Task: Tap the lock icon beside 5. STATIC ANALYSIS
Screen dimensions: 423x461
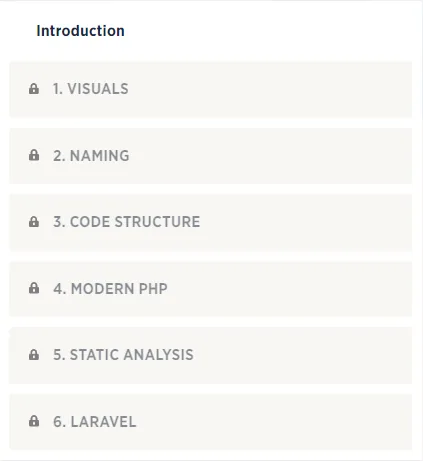Action: 34,355
